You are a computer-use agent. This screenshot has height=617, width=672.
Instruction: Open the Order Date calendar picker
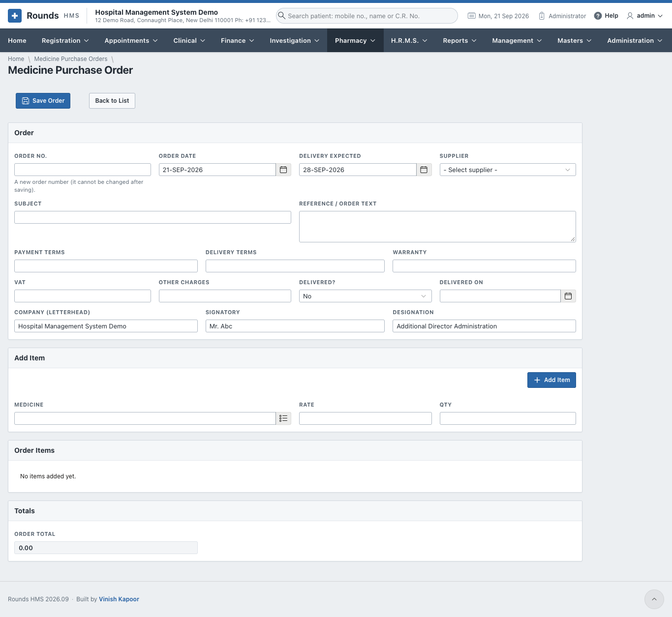tap(283, 170)
